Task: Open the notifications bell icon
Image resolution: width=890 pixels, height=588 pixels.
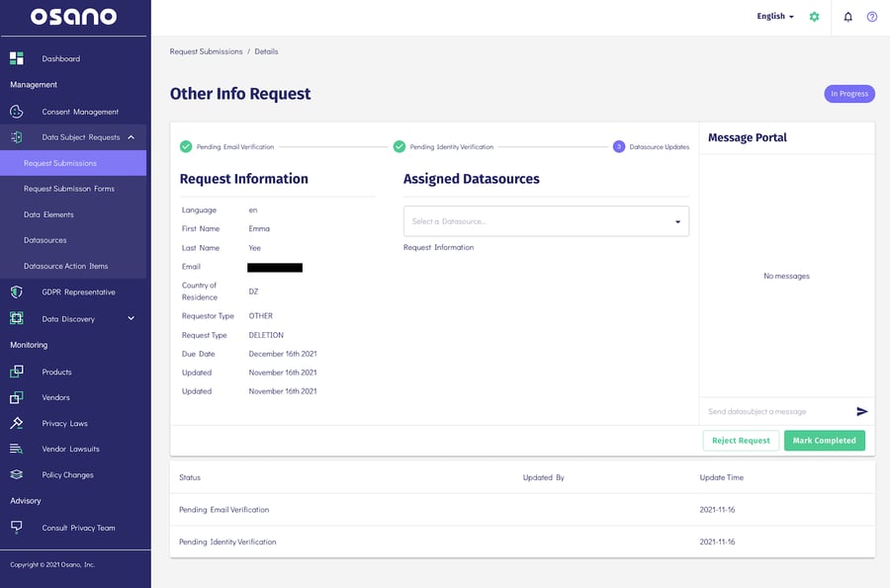Action: coord(847,17)
